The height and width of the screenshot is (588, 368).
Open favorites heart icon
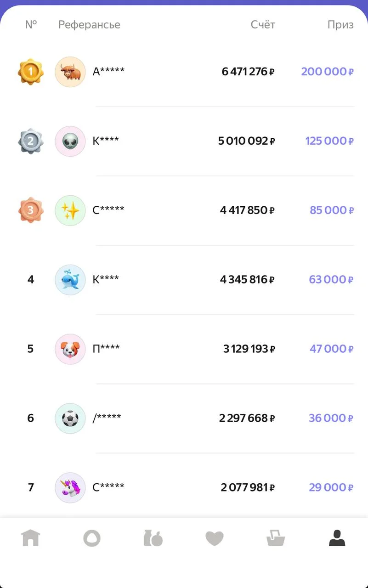214,538
